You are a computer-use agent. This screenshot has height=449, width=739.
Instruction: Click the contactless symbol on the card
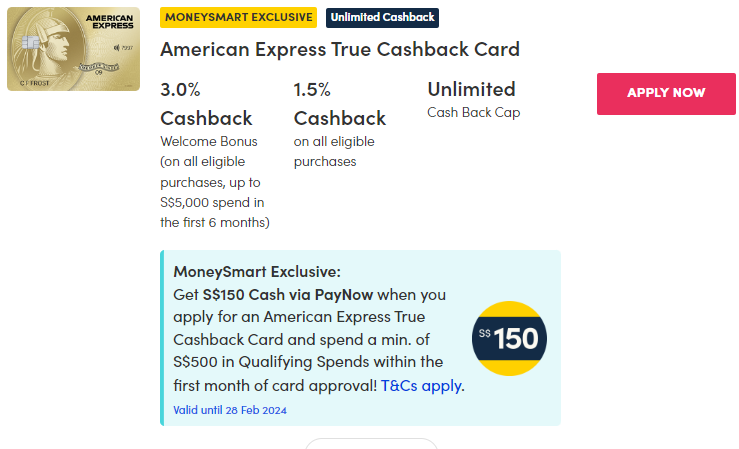point(118,48)
